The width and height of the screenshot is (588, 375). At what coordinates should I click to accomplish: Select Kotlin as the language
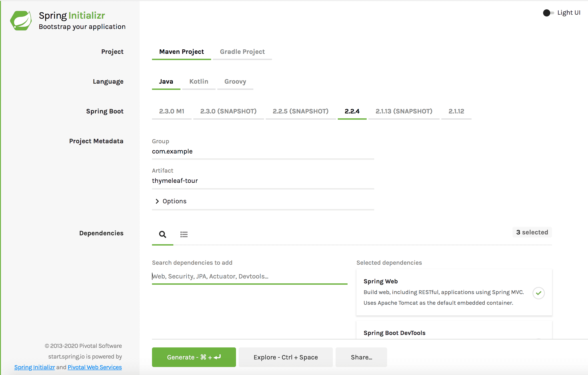point(198,81)
